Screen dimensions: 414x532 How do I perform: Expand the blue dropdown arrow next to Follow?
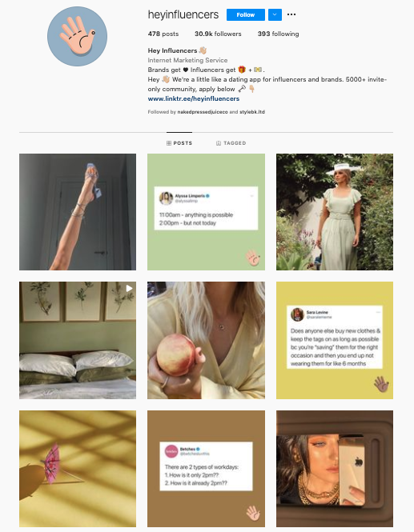click(x=275, y=14)
